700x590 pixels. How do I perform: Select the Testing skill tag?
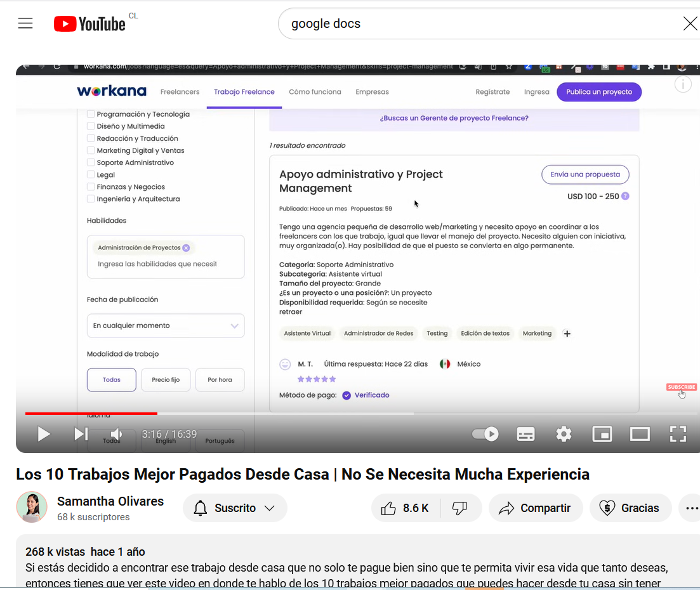point(437,333)
